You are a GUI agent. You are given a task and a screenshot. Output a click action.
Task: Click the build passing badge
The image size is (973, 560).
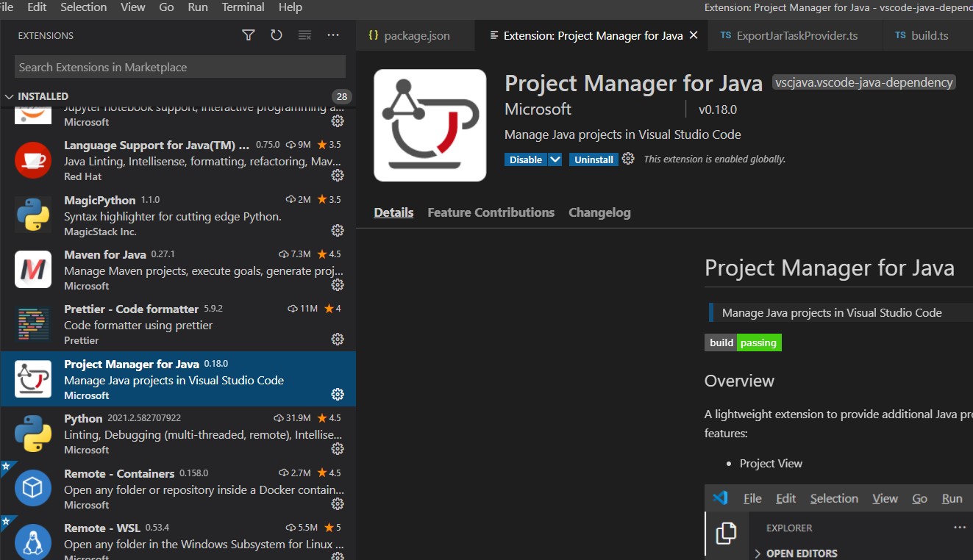[x=743, y=342]
